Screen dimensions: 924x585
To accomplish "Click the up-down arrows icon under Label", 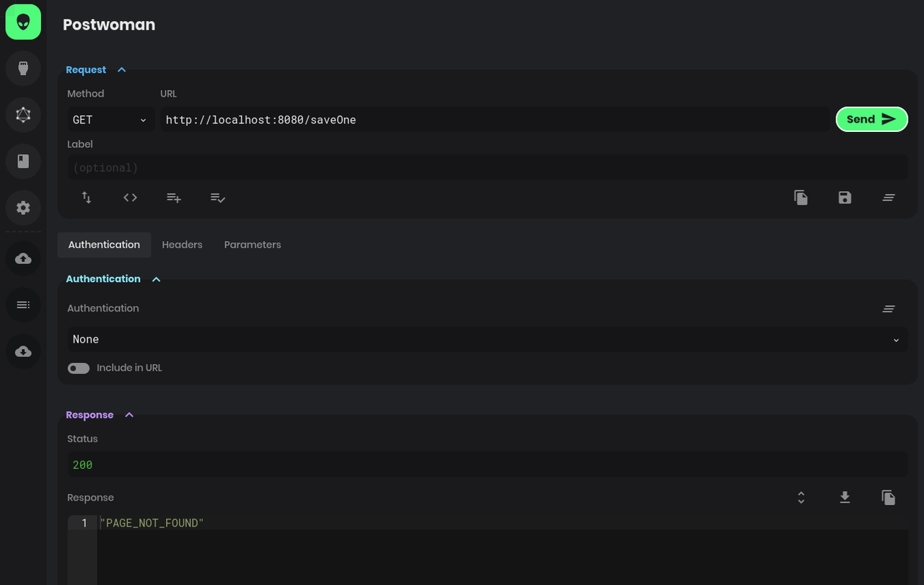I will (x=87, y=197).
